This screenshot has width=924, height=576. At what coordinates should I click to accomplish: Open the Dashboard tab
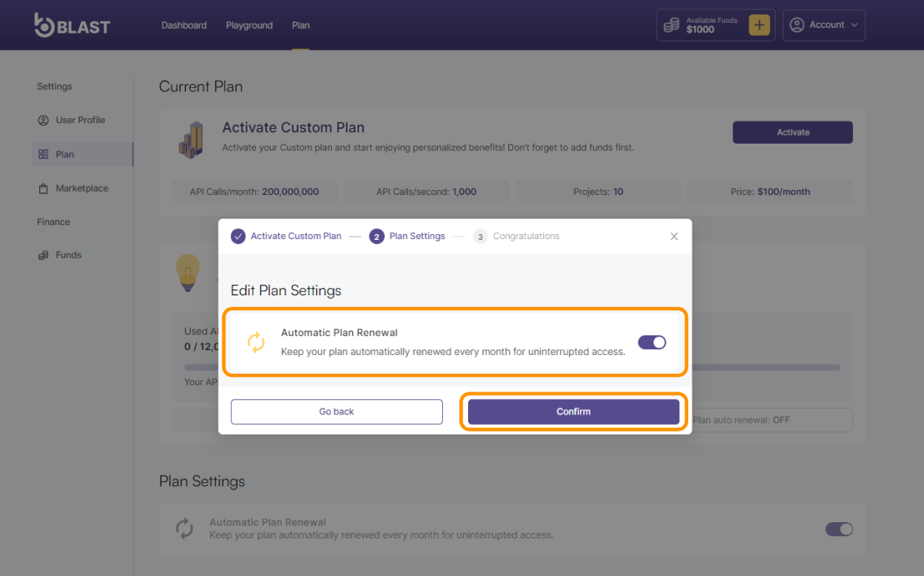pyautogui.click(x=183, y=25)
